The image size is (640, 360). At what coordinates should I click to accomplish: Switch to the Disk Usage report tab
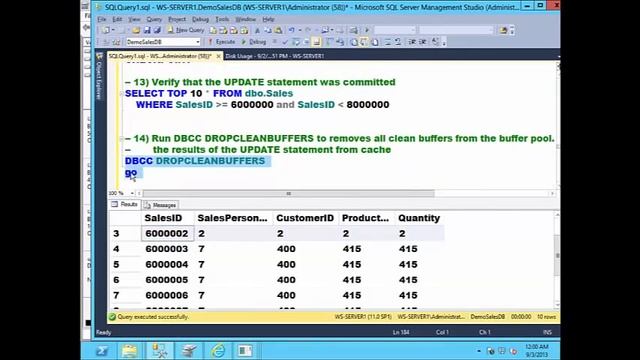(x=275, y=56)
